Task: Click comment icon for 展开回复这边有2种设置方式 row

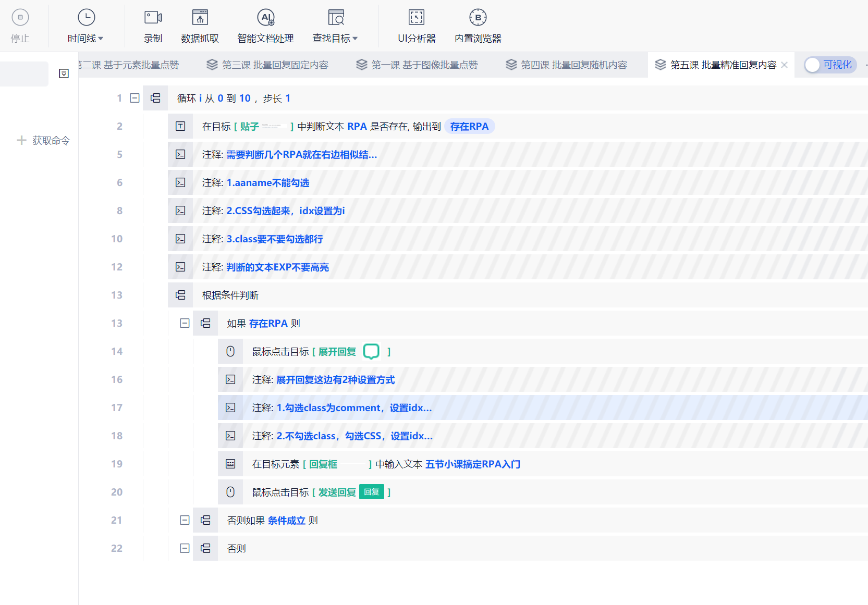Action: tap(230, 379)
